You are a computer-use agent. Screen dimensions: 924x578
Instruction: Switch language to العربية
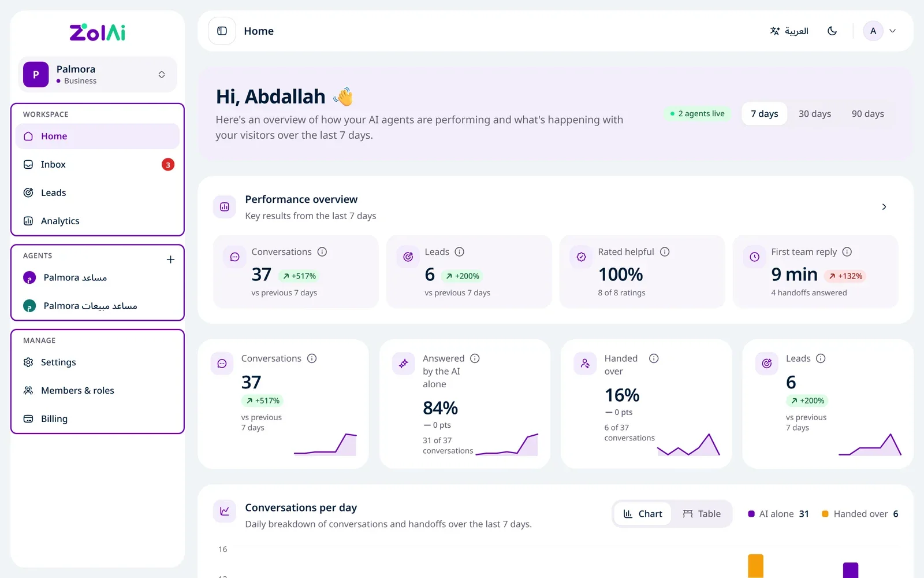789,31
